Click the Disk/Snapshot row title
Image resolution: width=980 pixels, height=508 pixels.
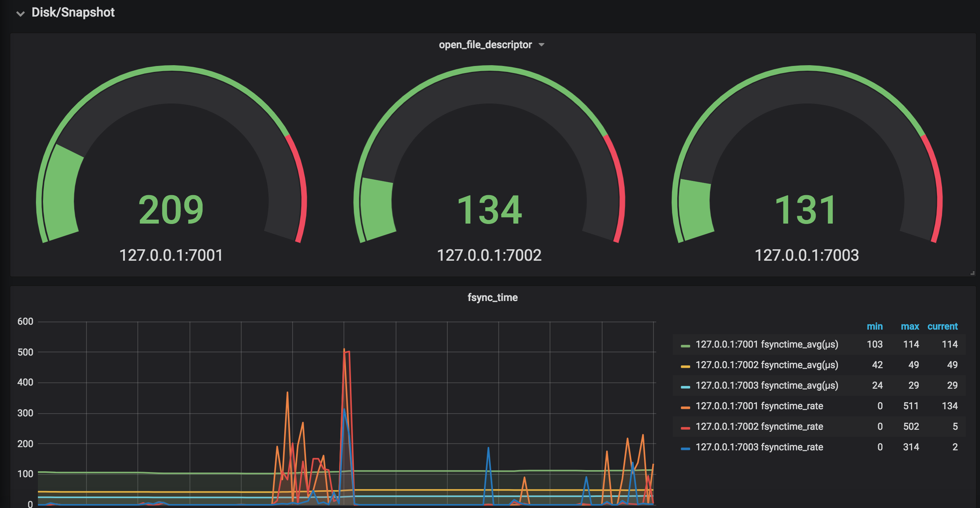tap(73, 13)
